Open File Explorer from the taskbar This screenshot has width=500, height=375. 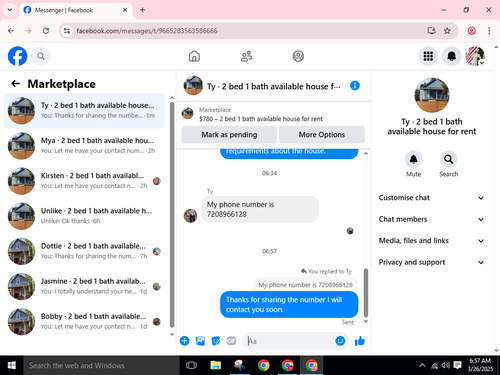point(216,366)
